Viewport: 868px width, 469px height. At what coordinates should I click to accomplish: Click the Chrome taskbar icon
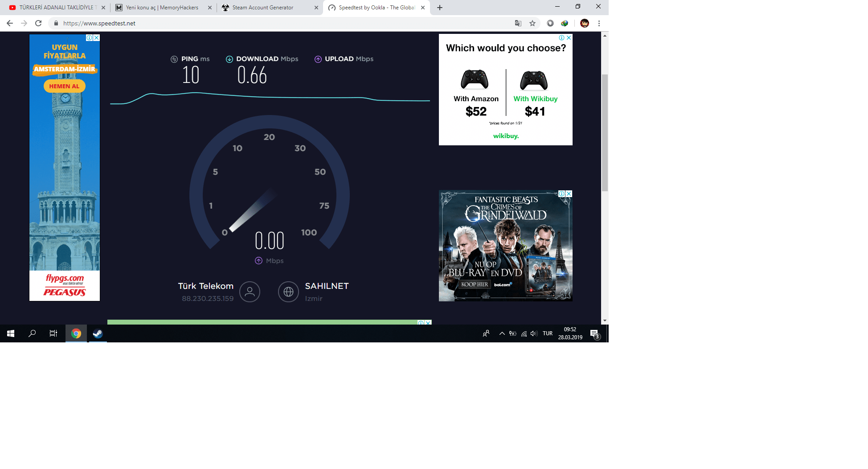pyautogui.click(x=76, y=333)
